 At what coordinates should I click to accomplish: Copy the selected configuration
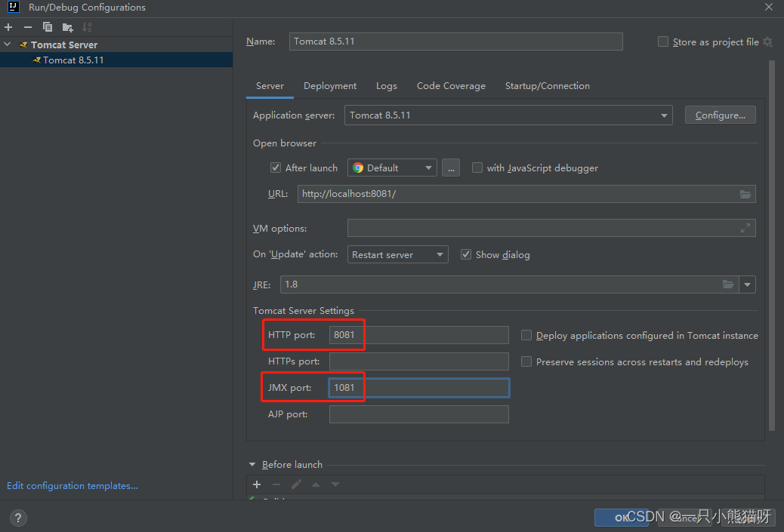pos(48,27)
